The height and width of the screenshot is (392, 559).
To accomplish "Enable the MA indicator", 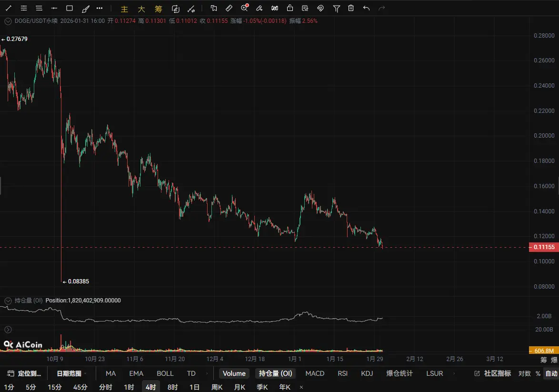I will click(110, 373).
